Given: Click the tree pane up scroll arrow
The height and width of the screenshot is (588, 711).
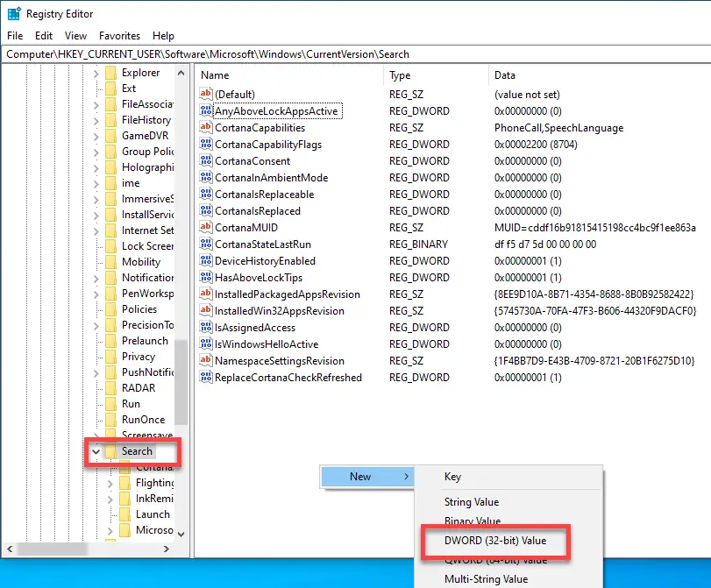Looking at the screenshot, I should tap(181, 73).
